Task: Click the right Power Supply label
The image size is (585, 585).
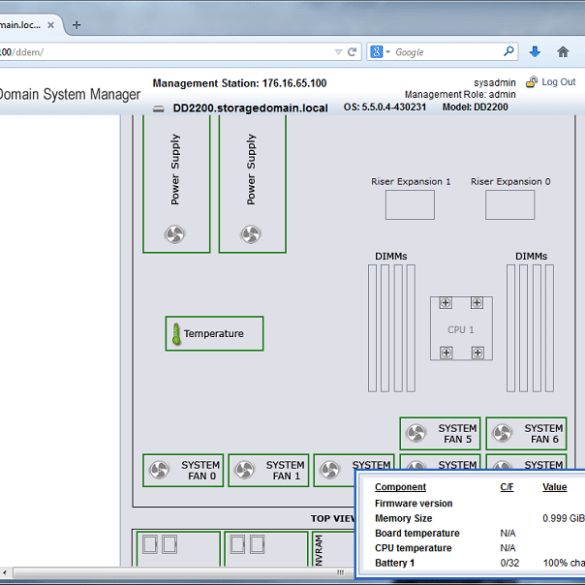Action: pos(251,169)
